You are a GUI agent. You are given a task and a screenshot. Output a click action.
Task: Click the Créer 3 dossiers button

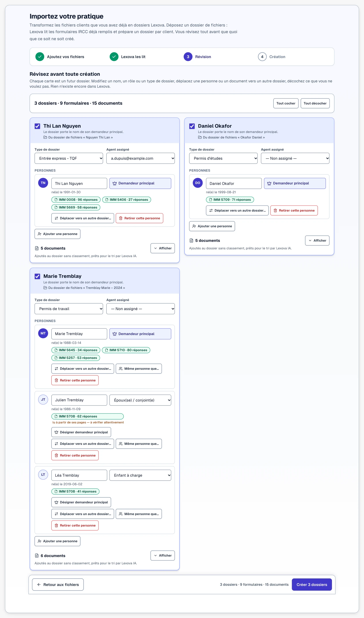click(x=312, y=585)
